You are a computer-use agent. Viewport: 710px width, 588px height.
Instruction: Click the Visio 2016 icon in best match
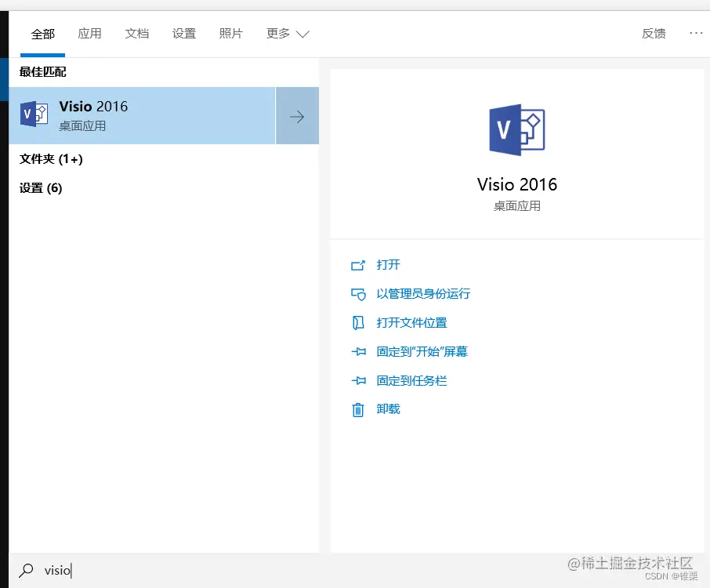click(34, 114)
